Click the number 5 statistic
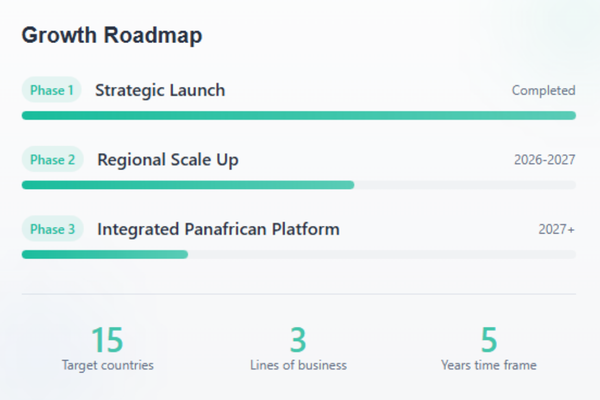The width and height of the screenshot is (600, 400). [488, 340]
